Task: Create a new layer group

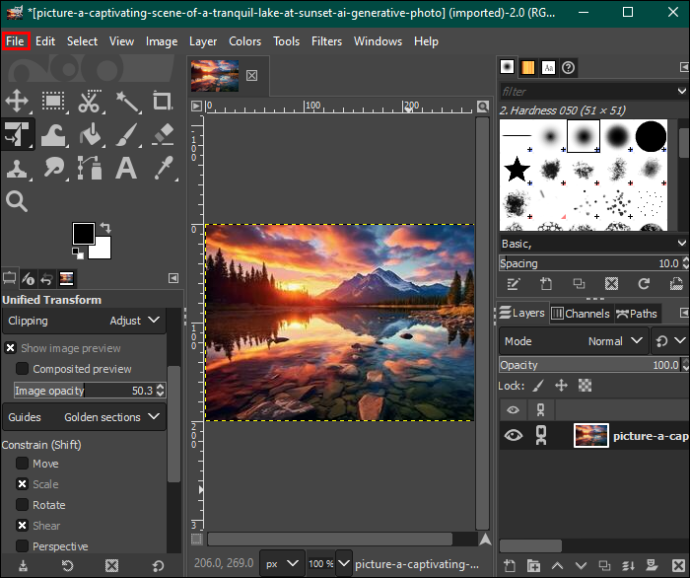Action: point(533,565)
